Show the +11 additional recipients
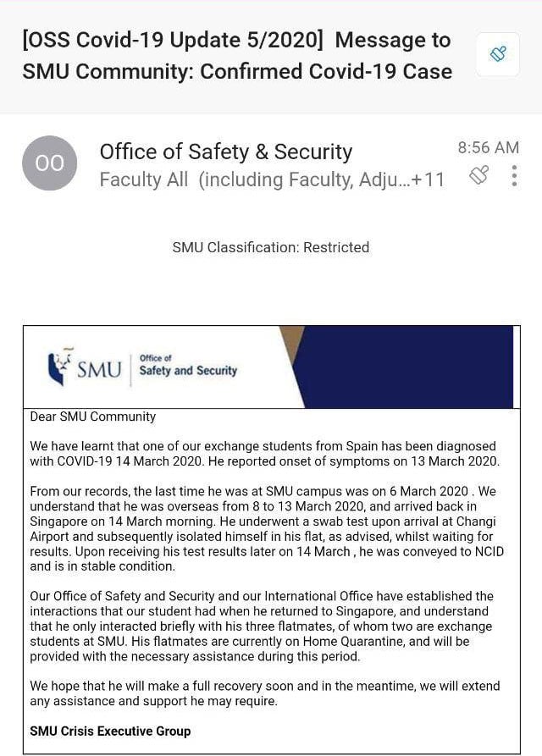542x756 pixels. [426, 179]
